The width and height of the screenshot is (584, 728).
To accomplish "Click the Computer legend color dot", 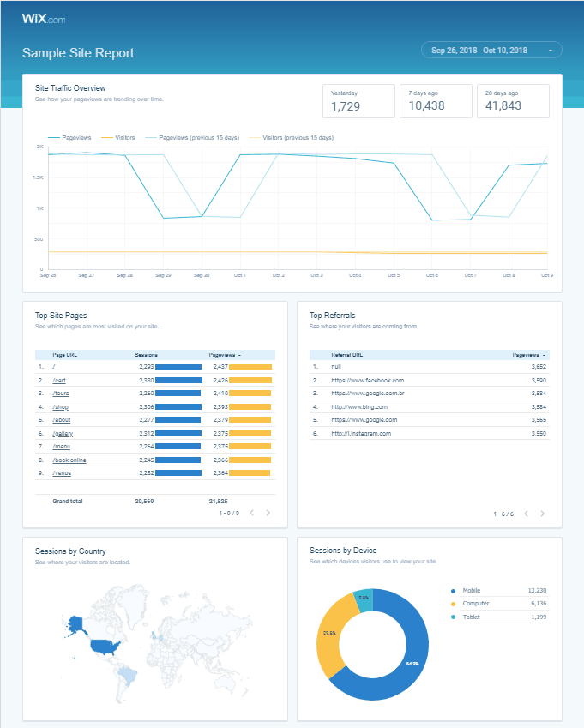I will tap(453, 604).
